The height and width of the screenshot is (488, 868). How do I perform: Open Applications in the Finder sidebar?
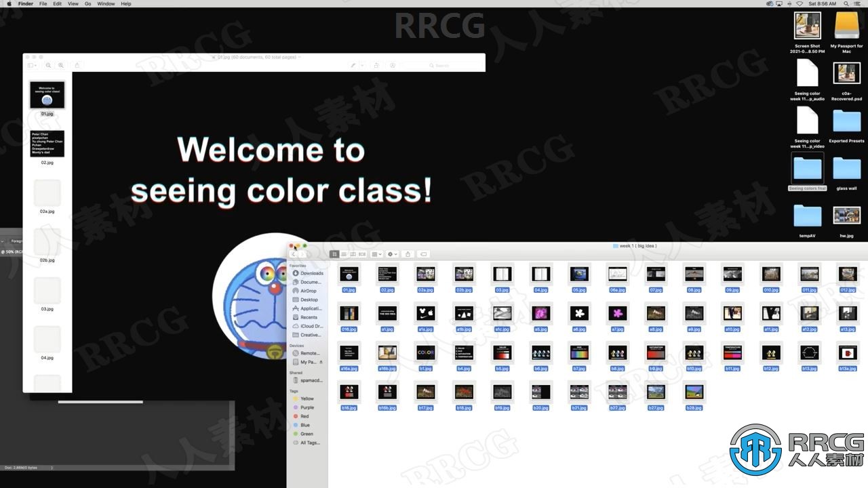click(308, 308)
